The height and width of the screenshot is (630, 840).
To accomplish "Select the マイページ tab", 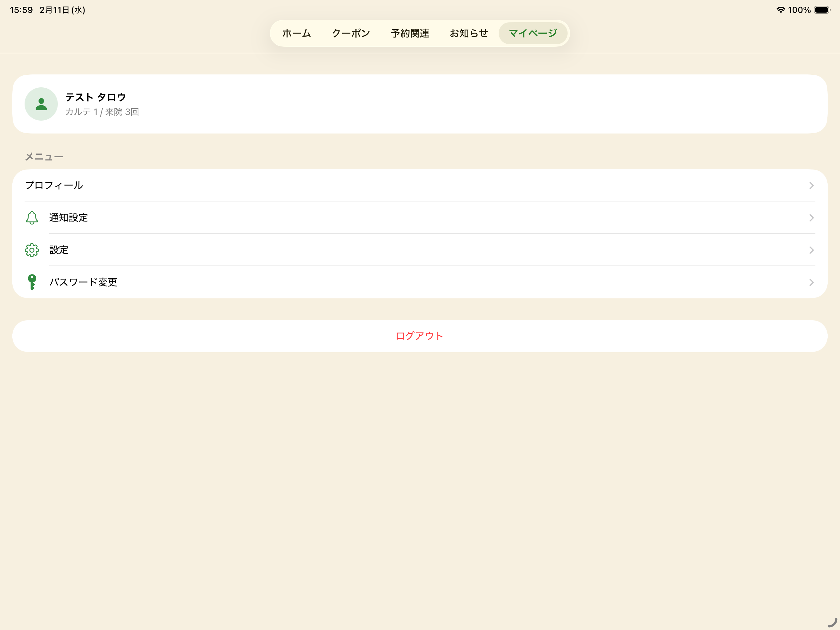I will tap(533, 34).
